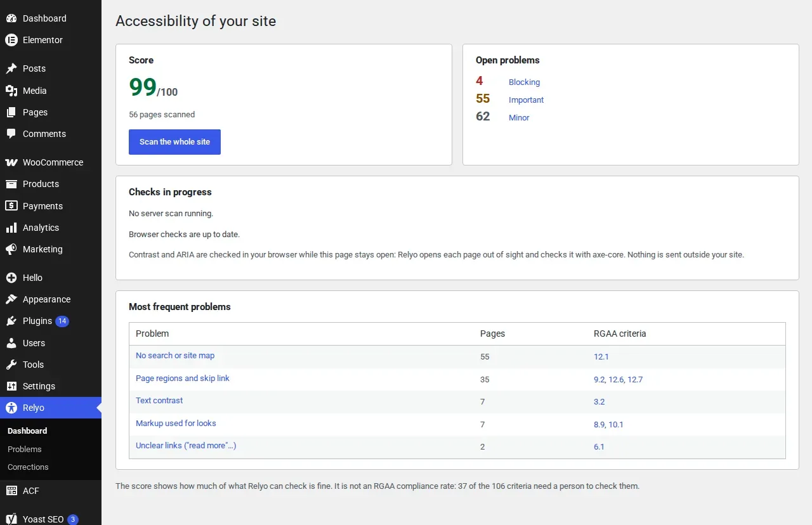Click RGAA criteria link 8.9, 10.1
Screen dimensions: 812x525
pos(608,424)
